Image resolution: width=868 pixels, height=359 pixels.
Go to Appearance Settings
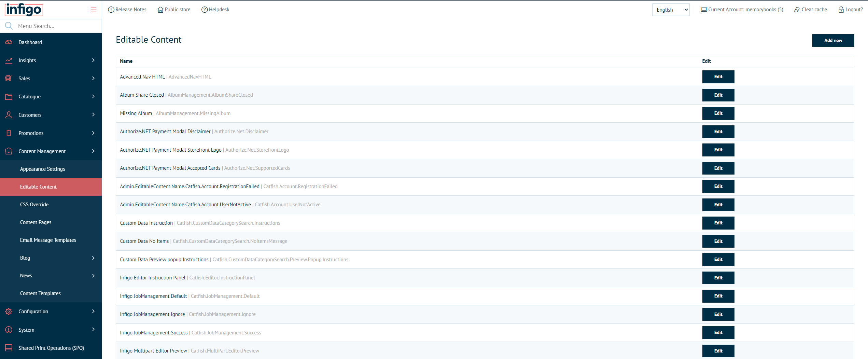point(42,169)
